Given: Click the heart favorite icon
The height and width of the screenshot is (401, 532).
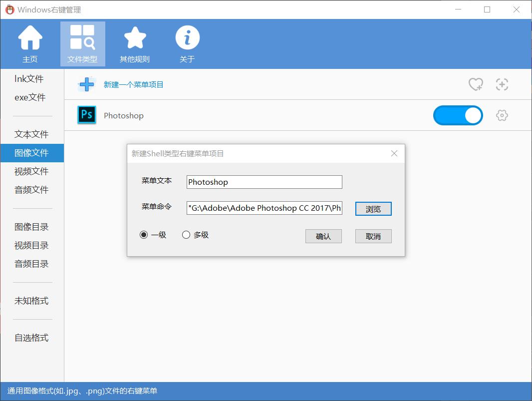Looking at the screenshot, I should (x=476, y=84).
